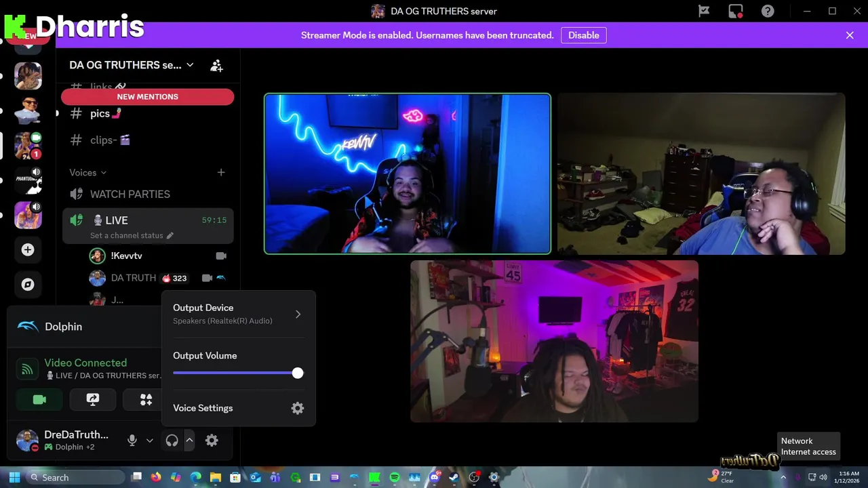Click the Windows Start button
The height and width of the screenshot is (488, 868).
[14, 477]
